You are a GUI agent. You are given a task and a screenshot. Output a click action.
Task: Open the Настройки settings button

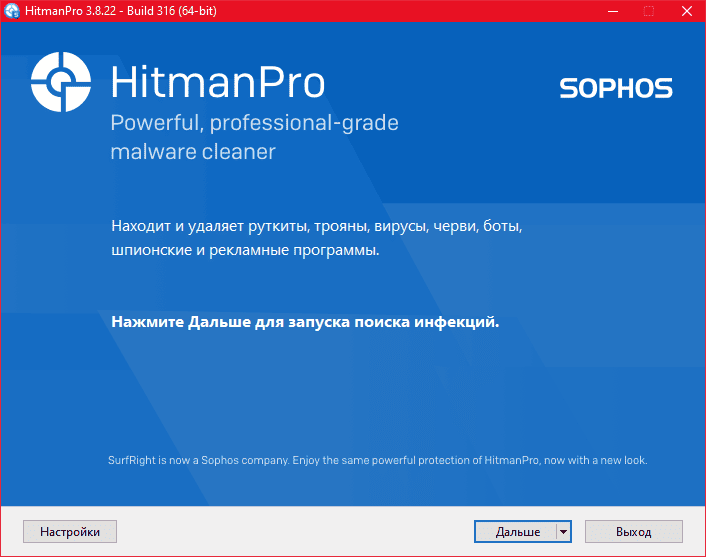coord(70,531)
